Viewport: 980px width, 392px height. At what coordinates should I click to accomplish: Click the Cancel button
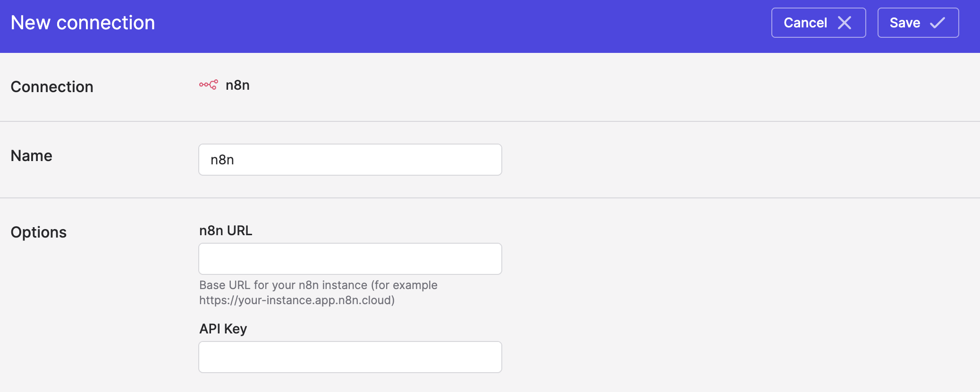point(819,23)
